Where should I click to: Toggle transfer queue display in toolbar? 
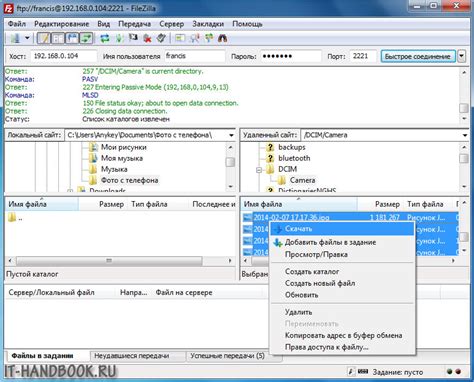pos(86,38)
